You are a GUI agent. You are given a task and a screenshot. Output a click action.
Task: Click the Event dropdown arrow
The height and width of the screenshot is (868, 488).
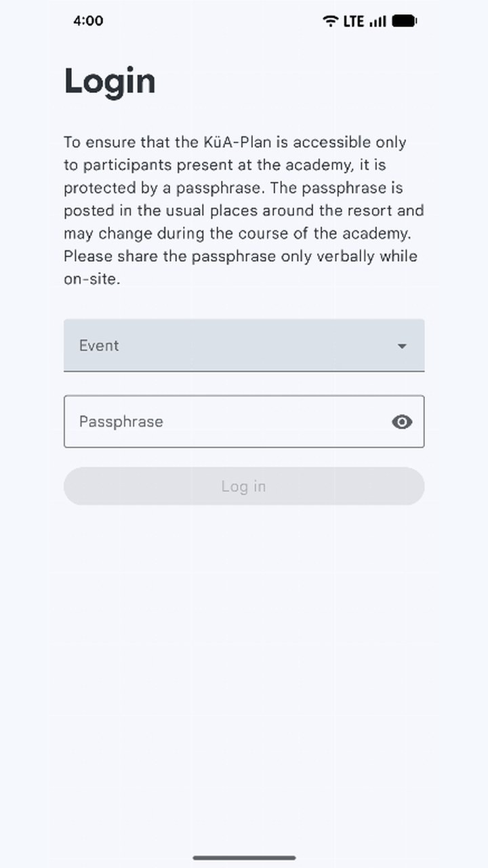pos(402,346)
